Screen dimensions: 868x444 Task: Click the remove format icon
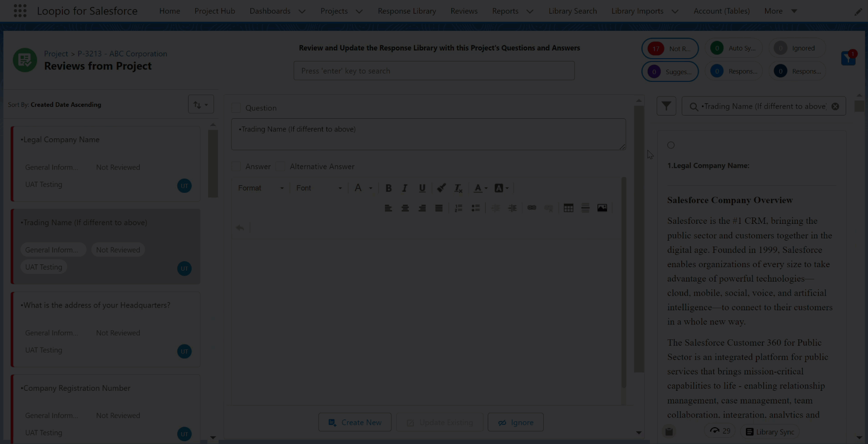(x=458, y=188)
